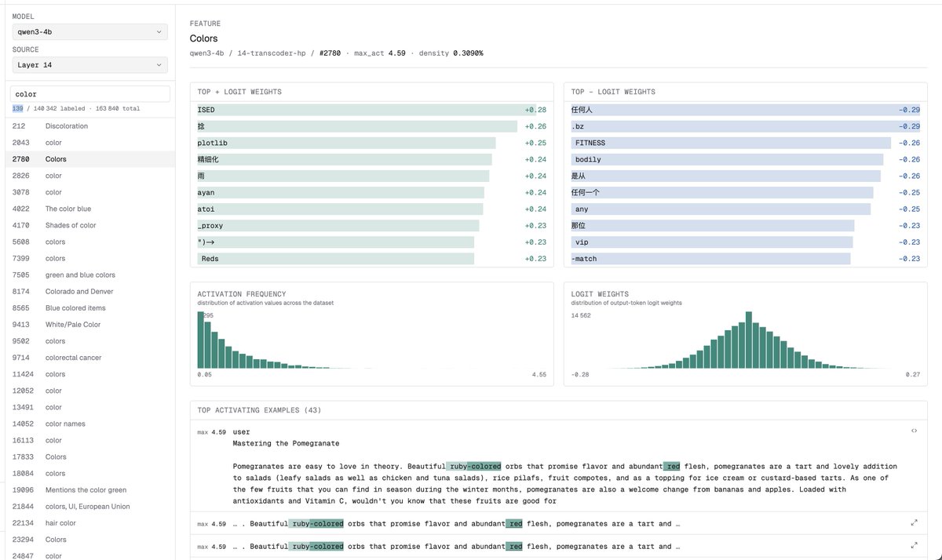Open feature 14052 color names
The height and width of the screenshot is (560, 942).
coord(89,424)
